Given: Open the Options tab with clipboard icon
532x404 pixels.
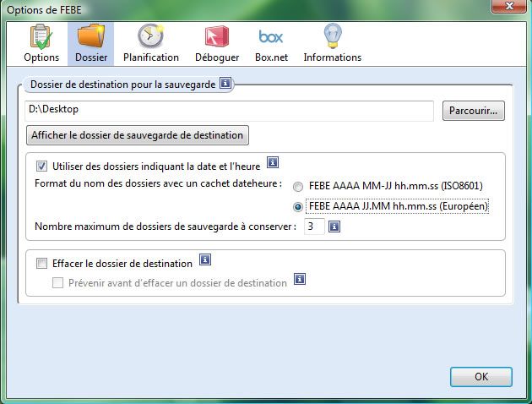Looking at the screenshot, I should [41, 44].
